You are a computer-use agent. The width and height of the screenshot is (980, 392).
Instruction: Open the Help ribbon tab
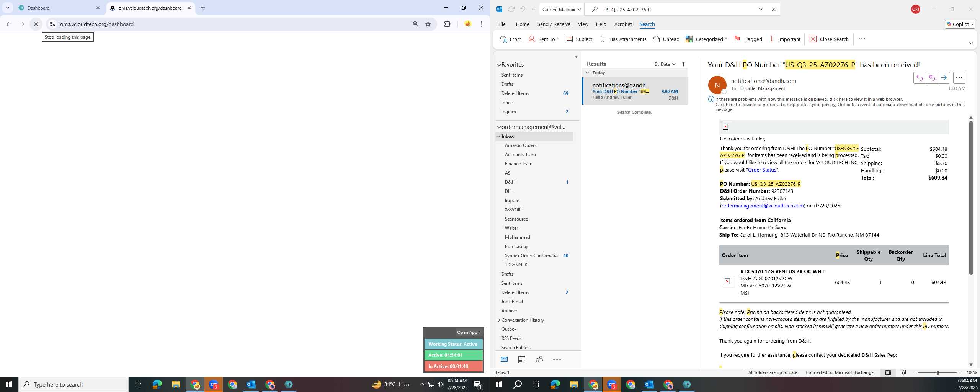[601, 24]
